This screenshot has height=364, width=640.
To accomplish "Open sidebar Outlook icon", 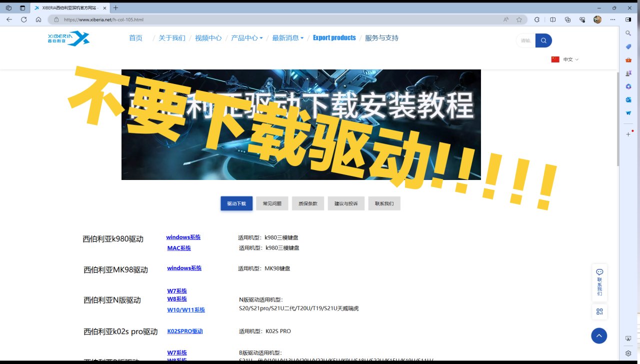I will [628, 99].
